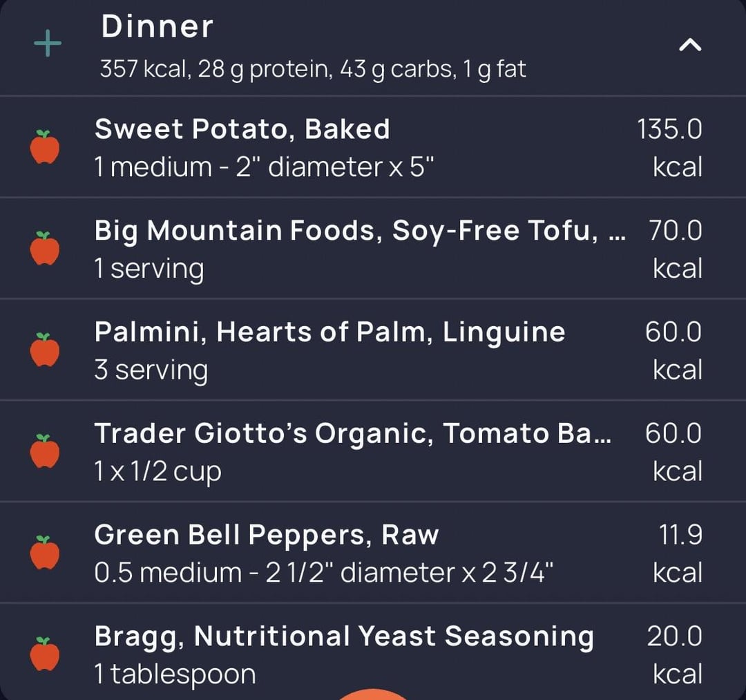746x700 pixels.
Task: Tap the orange floating button at bottom
Action: pos(374,693)
